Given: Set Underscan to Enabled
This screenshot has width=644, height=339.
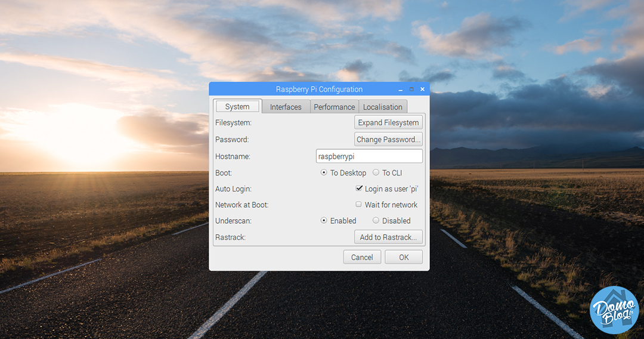Looking at the screenshot, I should point(324,220).
